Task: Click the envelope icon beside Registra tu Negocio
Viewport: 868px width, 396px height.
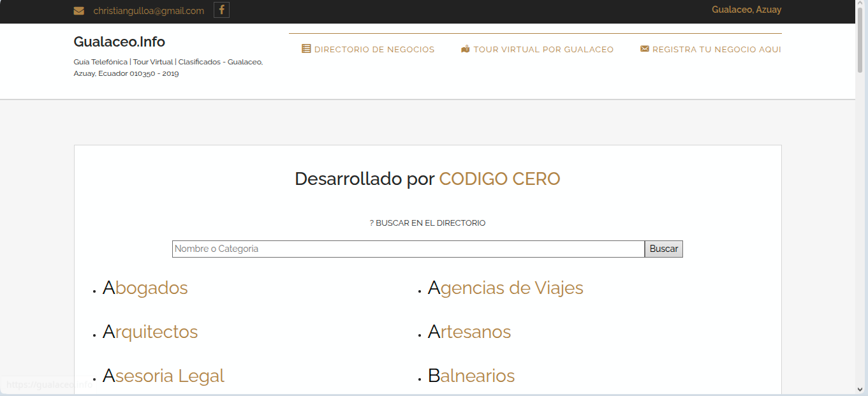Action: (x=645, y=49)
